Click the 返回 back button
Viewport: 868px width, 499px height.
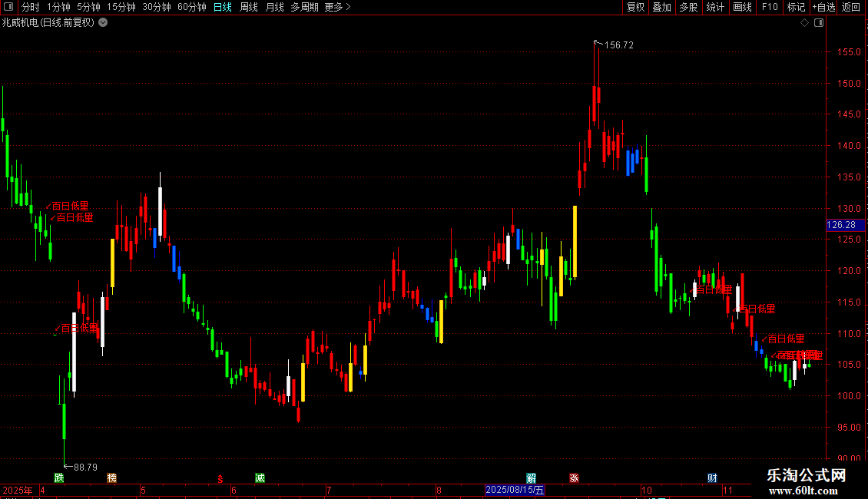[x=851, y=7]
